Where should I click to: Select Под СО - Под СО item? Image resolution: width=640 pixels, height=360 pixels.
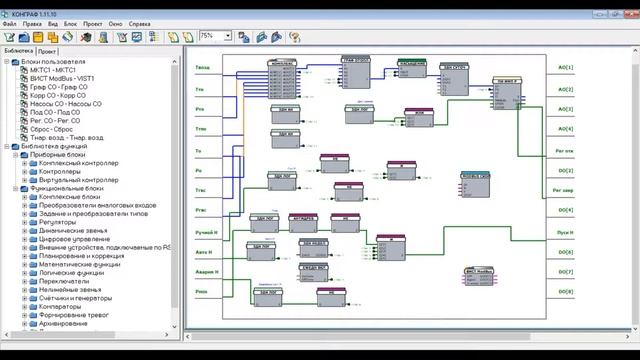55,112
